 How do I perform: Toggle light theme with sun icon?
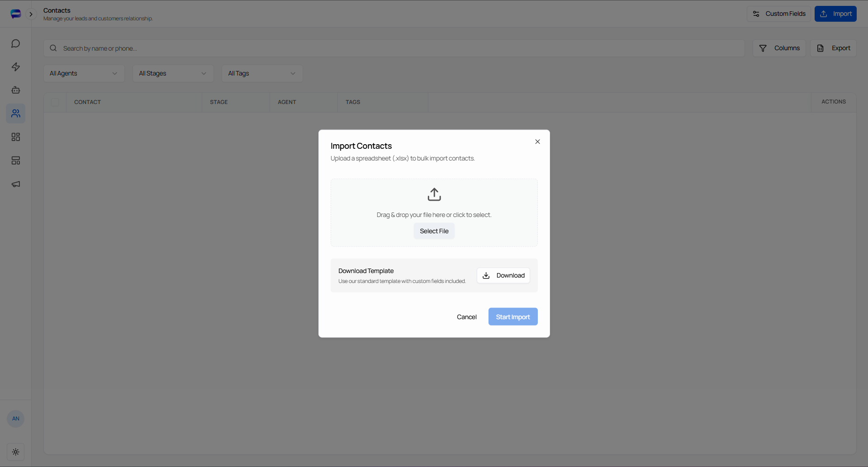15,452
